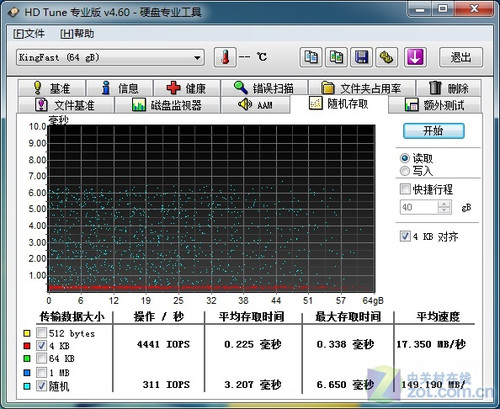
Task: Click the 0.225 毫秒 average access time
Action: [x=253, y=344]
